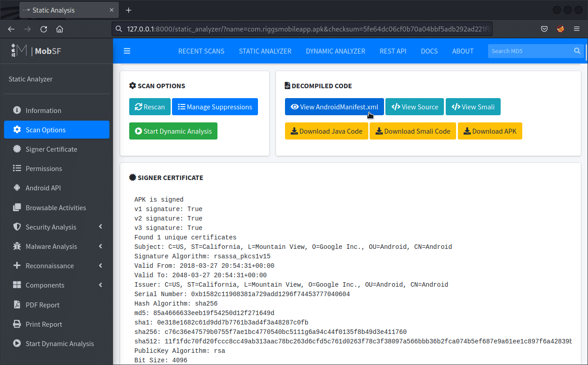This screenshot has height=365, width=588.
Task: Open REST API in top navigation
Action: tap(393, 51)
